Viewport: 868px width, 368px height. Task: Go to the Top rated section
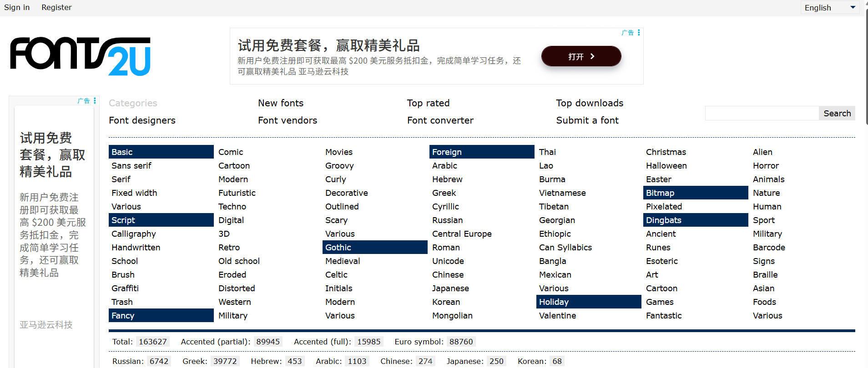coord(428,103)
